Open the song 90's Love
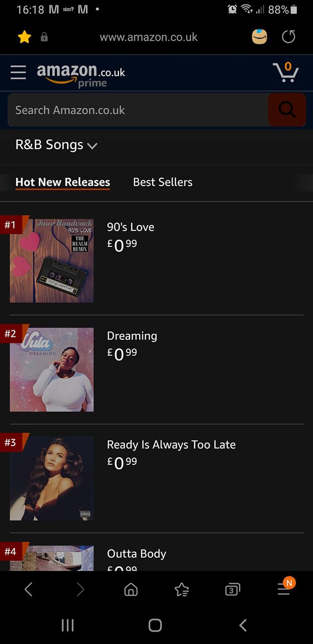This screenshot has height=644, width=313. [x=131, y=227]
